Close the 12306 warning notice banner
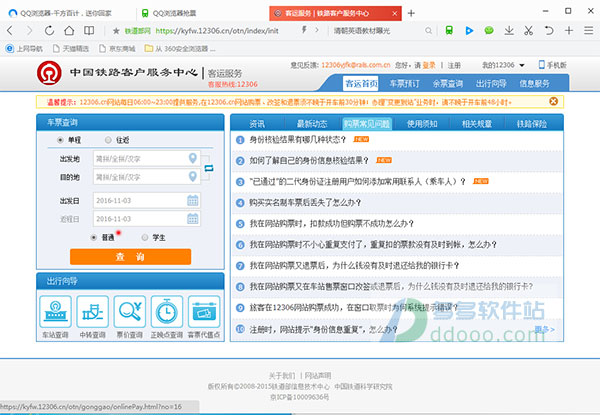Viewport: 600px width, 415px height. pos(553,101)
